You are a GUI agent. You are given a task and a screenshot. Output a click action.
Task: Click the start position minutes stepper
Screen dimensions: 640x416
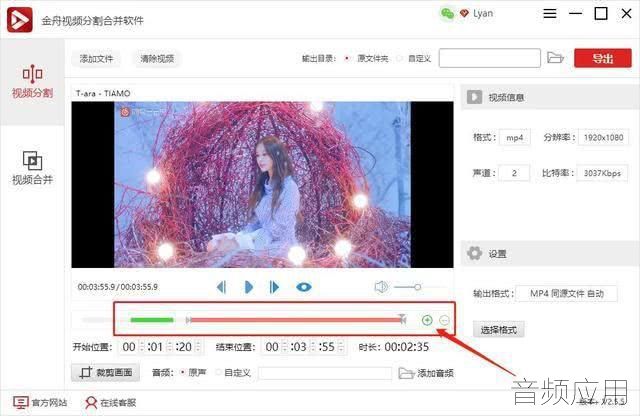(x=170, y=347)
